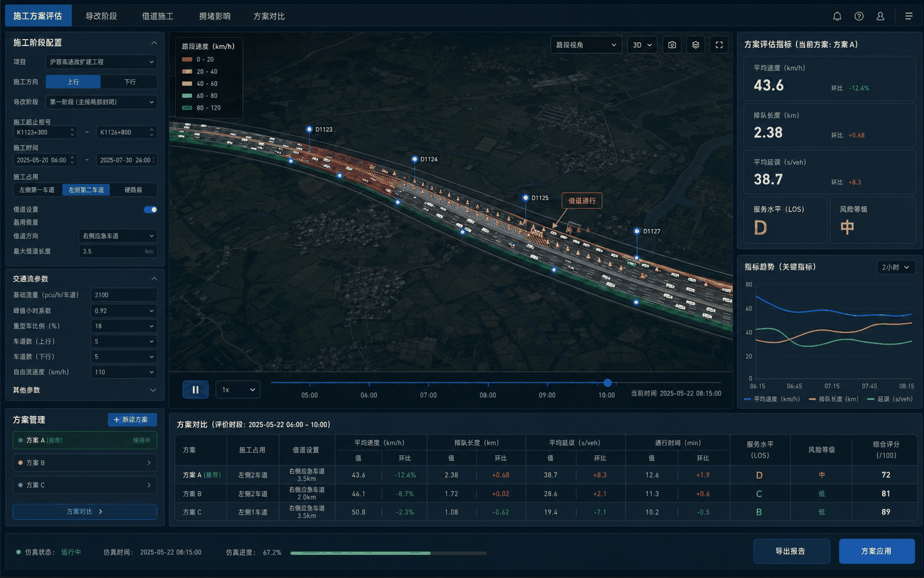Click the help question mark icon

point(859,16)
